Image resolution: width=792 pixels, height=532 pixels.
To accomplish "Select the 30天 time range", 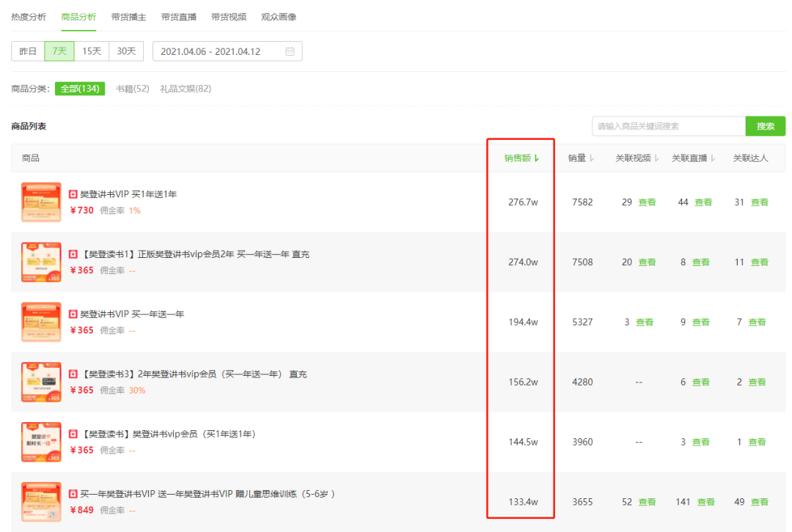I will point(126,51).
